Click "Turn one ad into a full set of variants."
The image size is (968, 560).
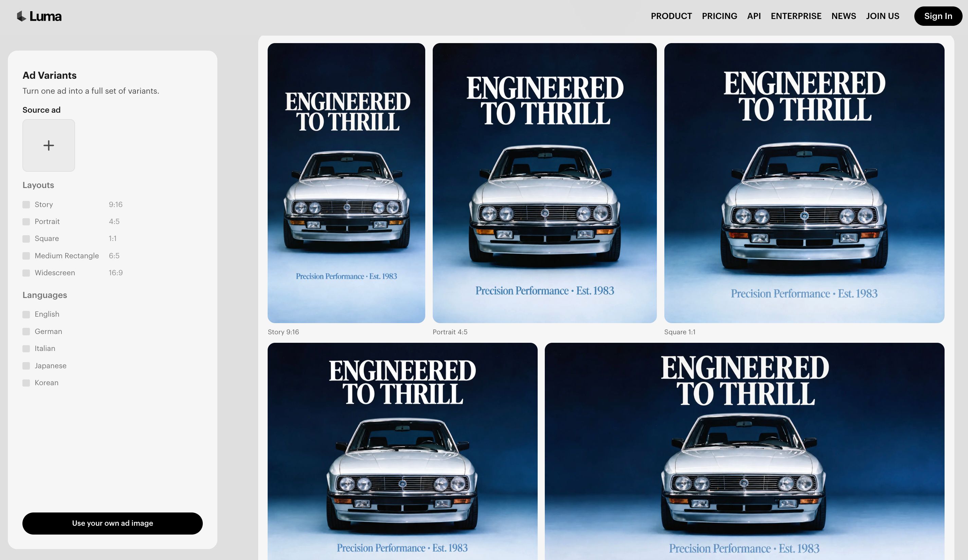(91, 91)
